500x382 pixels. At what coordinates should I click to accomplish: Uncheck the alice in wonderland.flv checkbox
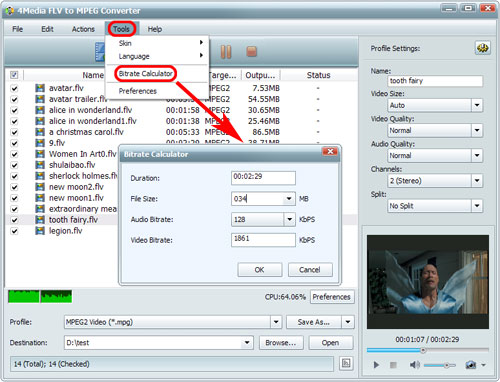coord(14,111)
